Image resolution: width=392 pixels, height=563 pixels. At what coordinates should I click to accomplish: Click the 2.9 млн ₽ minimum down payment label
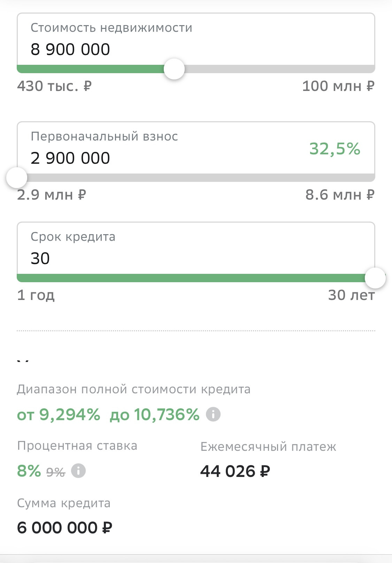52,195
